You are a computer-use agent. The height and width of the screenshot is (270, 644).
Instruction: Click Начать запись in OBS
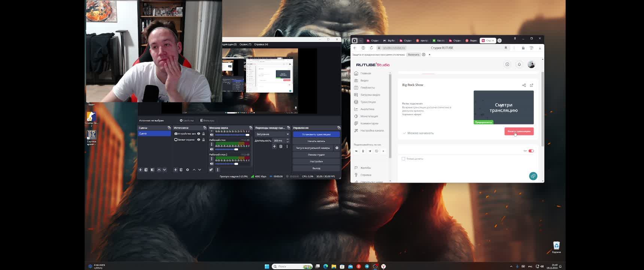click(316, 141)
